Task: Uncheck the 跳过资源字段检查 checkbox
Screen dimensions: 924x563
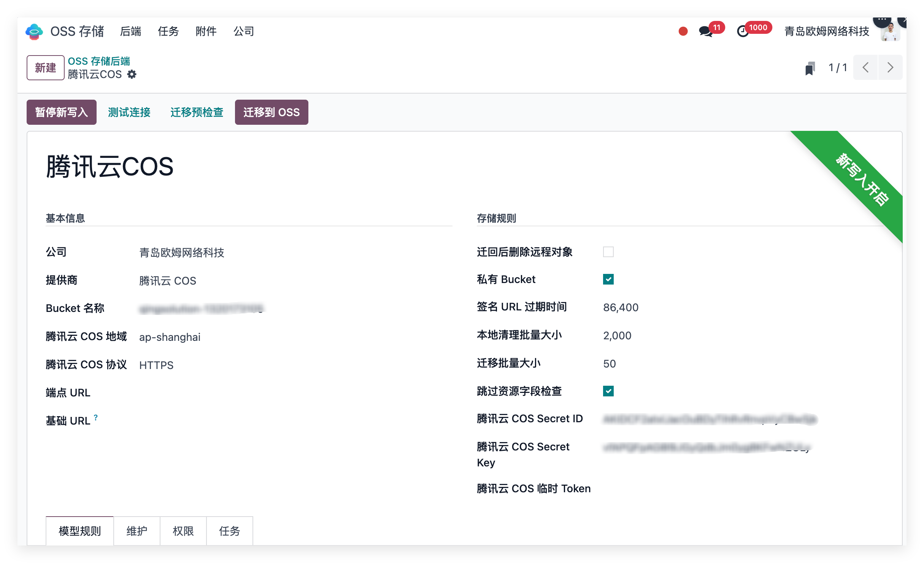Action: tap(608, 391)
